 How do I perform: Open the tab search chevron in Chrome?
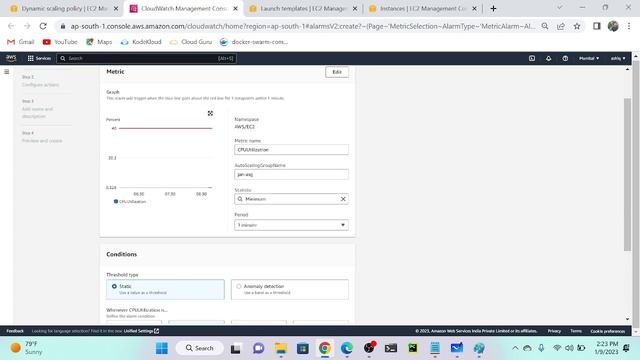click(560, 8)
